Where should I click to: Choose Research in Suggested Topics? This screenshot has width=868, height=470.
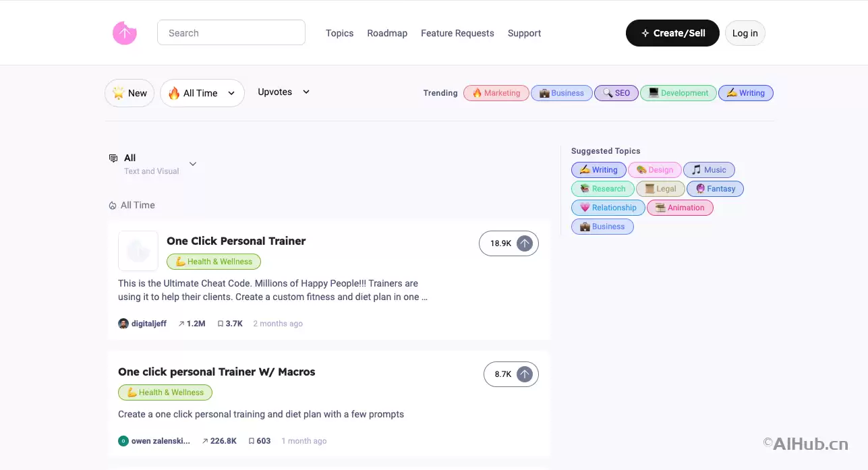(x=603, y=189)
